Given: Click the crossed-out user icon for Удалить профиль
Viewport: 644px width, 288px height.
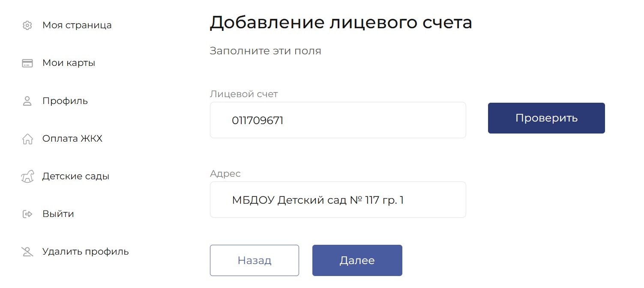Looking at the screenshot, I should click(27, 252).
